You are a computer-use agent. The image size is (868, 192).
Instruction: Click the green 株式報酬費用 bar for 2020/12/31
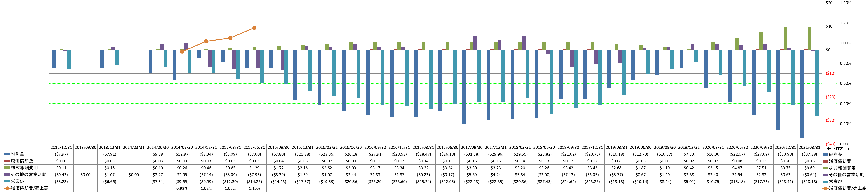785,38
